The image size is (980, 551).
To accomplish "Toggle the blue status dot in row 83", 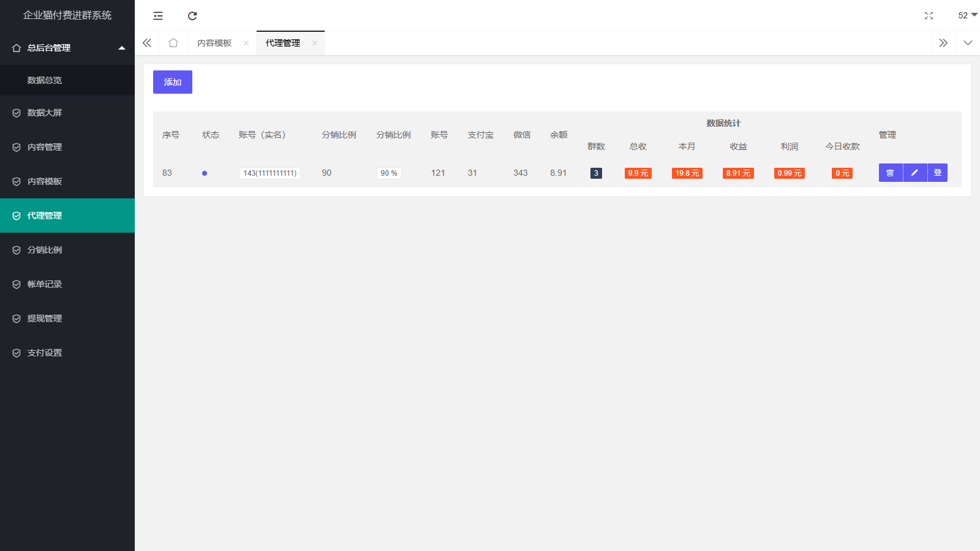I will pyautogui.click(x=205, y=173).
